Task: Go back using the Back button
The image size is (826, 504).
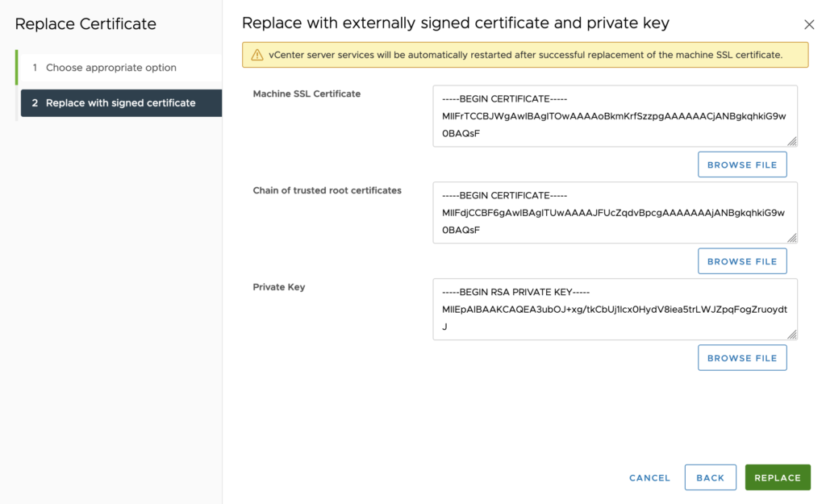Action: click(x=710, y=477)
